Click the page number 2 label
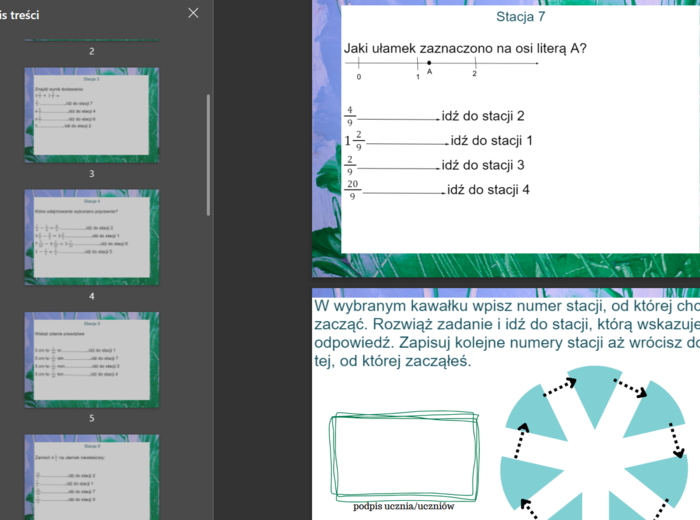Viewport: 700px width, 520px height. (91, 51)
